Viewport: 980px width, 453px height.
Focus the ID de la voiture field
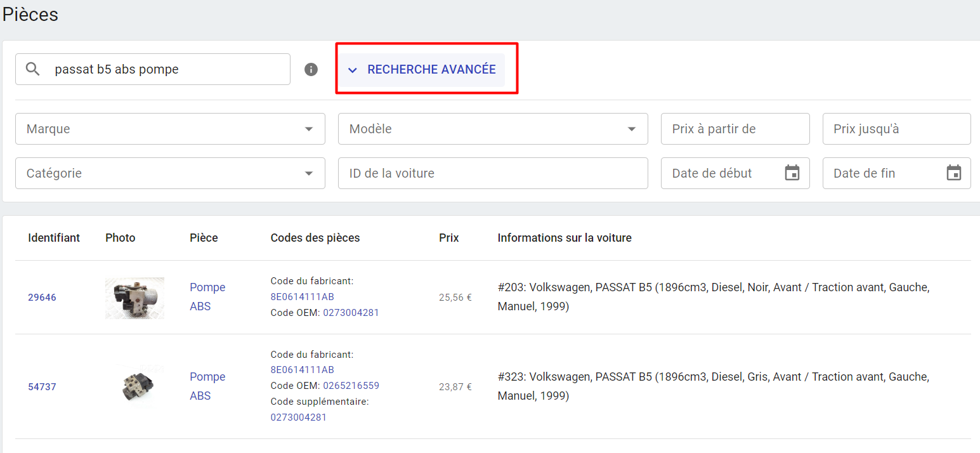click(493, 173)
